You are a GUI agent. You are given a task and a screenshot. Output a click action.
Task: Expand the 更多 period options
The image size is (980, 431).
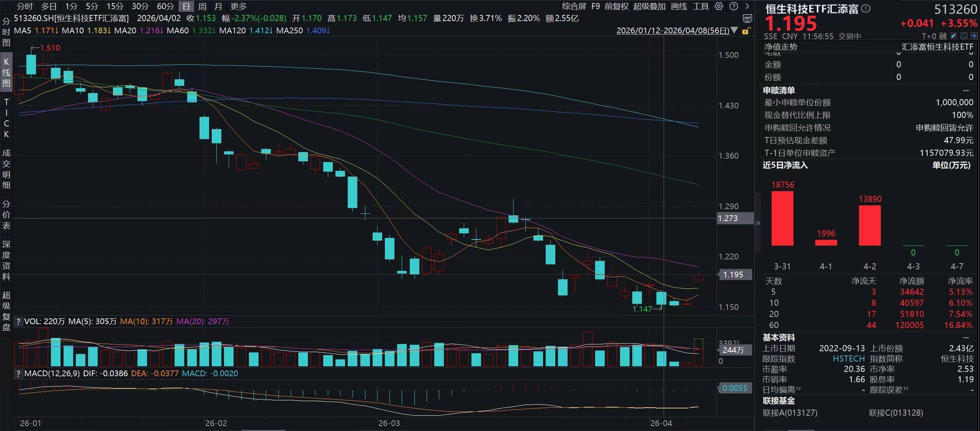(x=239, y=7)
